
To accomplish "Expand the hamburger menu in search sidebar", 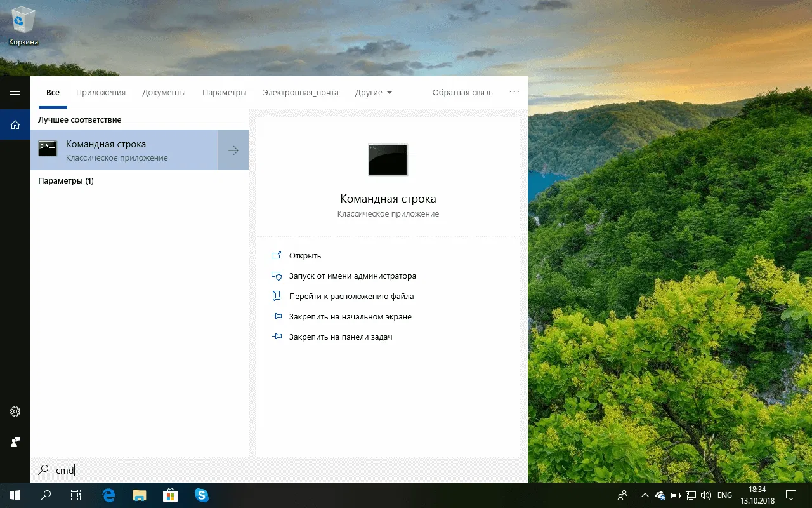I will point(15,94).
